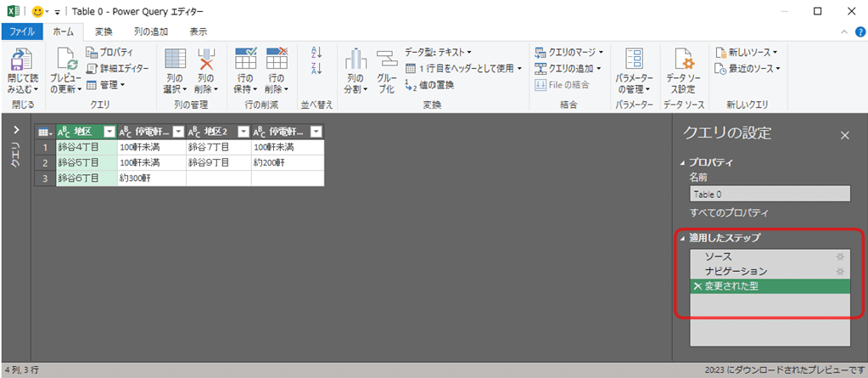Click the cell 鉢谷7丁目
This screenshot has width=868, height=378.
(219, 147)
